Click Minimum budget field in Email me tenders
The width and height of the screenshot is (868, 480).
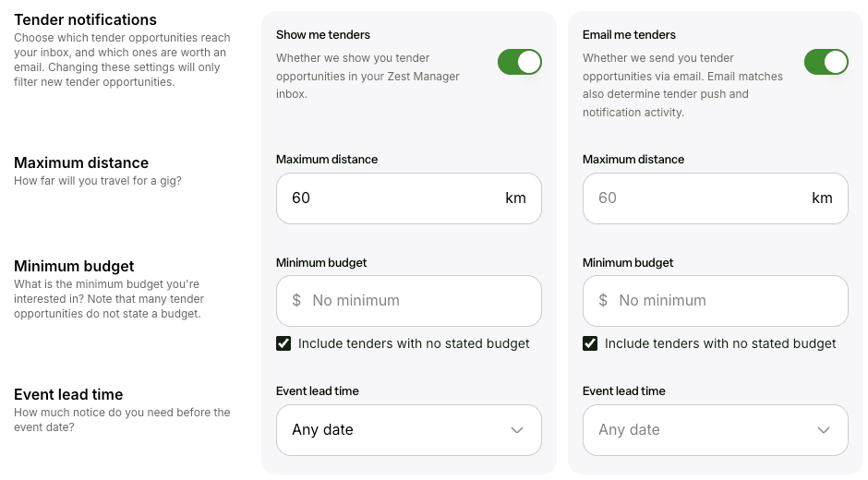(x=716, y=301)
